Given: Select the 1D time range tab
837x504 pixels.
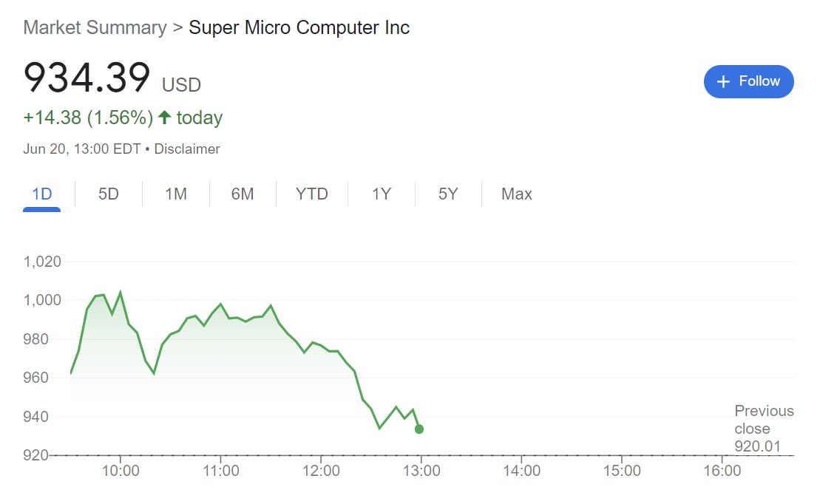Looking at the screenshot, I should tap(41, 194).
